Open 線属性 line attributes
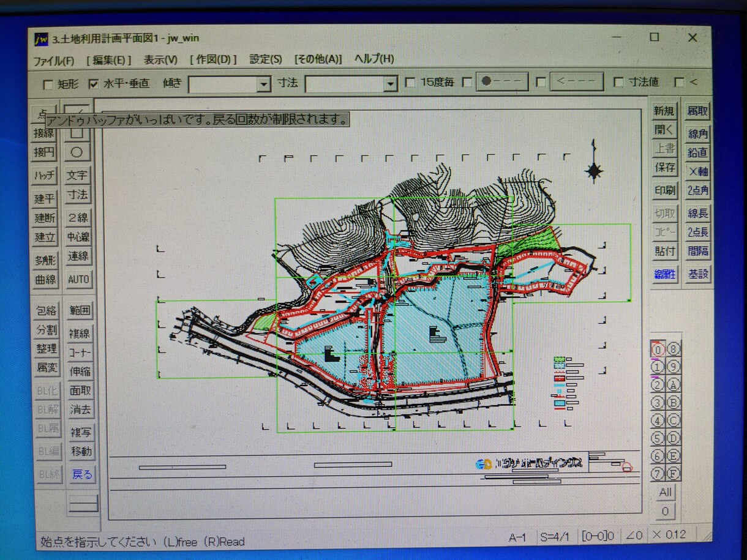Viewport: 747px width, 560px height. [665, 274]
